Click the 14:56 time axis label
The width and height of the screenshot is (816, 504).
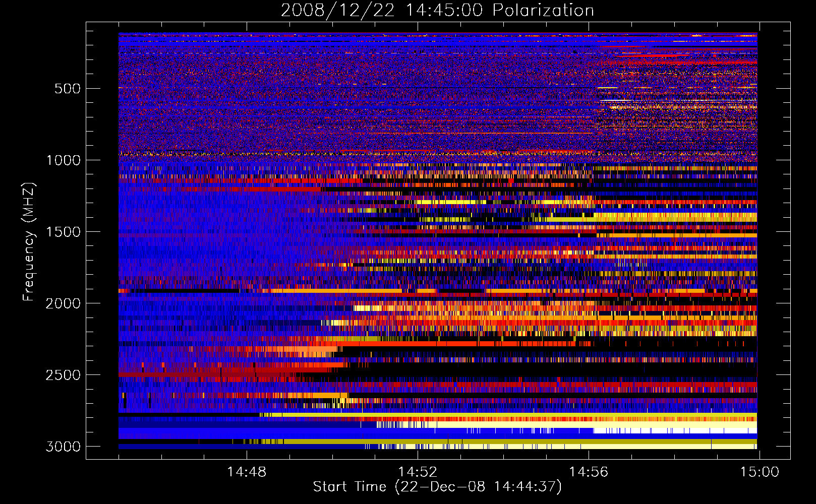tap(589, 472)
